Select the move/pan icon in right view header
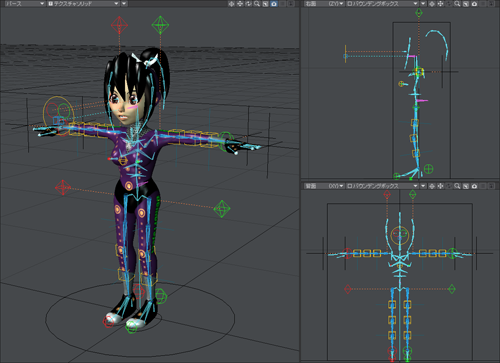This screenshot has width=500, height=363. (x=440, y=4)
